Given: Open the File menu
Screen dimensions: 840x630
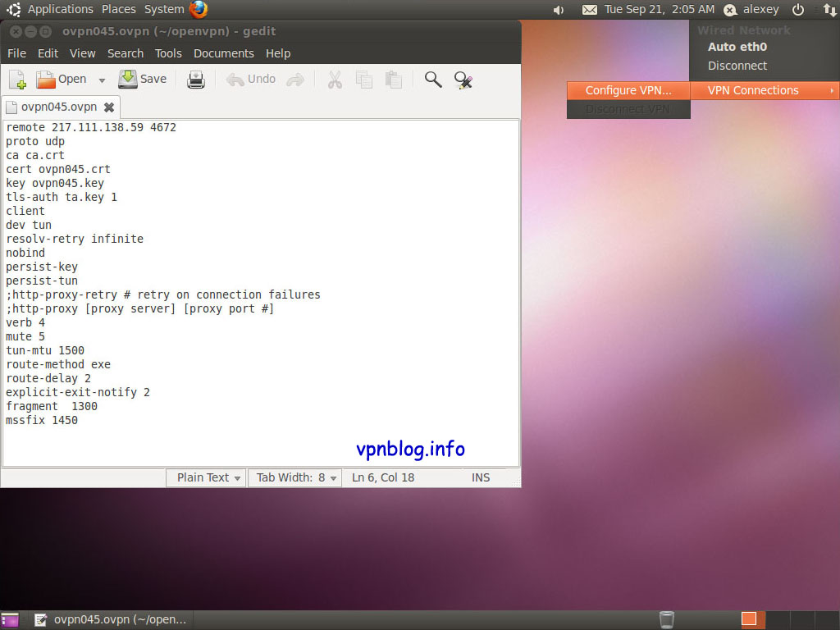Looking at the screenshot, I should (16, 53).
